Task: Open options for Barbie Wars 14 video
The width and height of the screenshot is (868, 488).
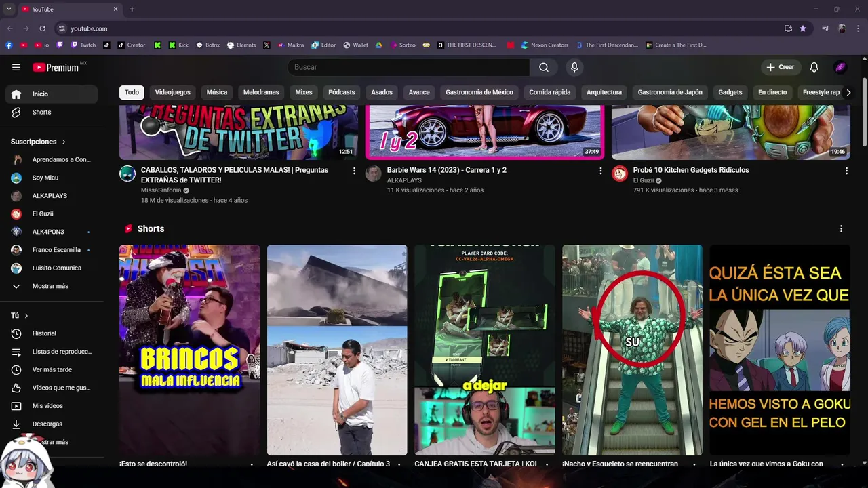Action: point(600,171)
